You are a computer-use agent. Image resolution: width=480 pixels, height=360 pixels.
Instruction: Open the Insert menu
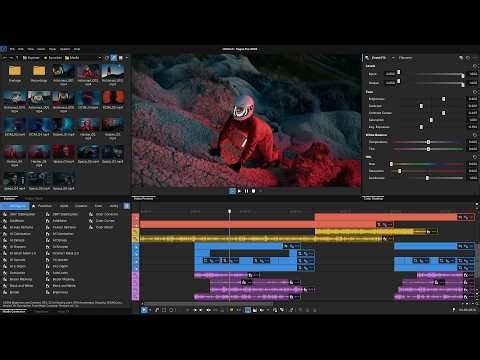pos(41,49)
